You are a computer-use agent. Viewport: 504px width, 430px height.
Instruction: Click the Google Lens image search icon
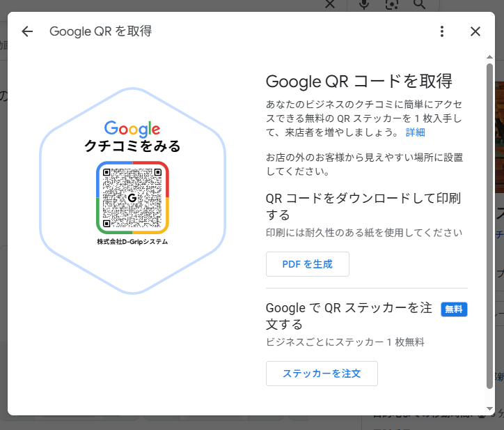coord(393,4)
